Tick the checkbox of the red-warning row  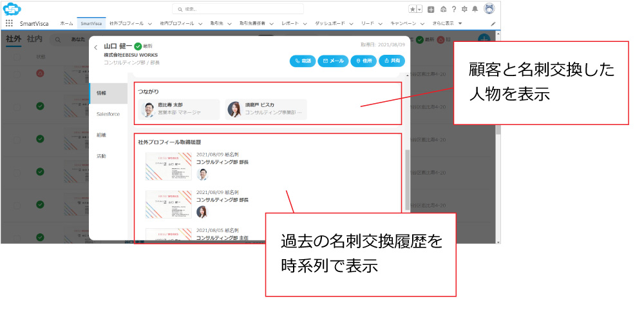click(17, 74)
